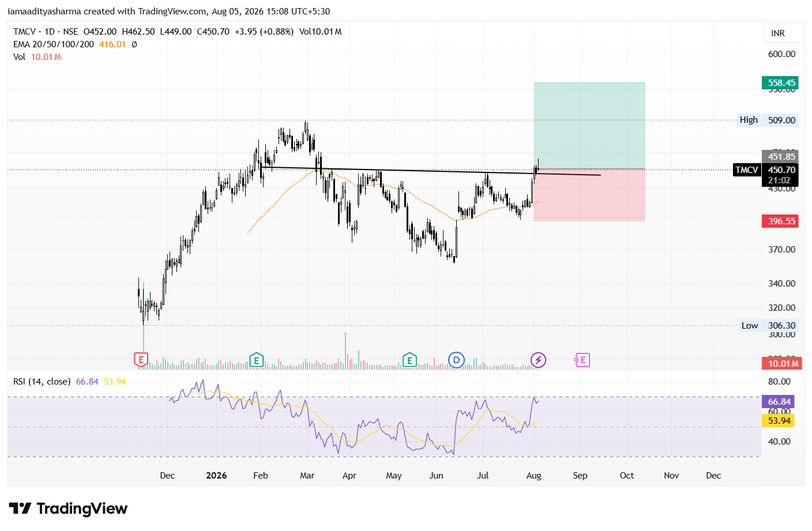Viewport: 812px width, 531px height.
Task: Click the pink upcoming earnings E marker
Action: point(582,360)
